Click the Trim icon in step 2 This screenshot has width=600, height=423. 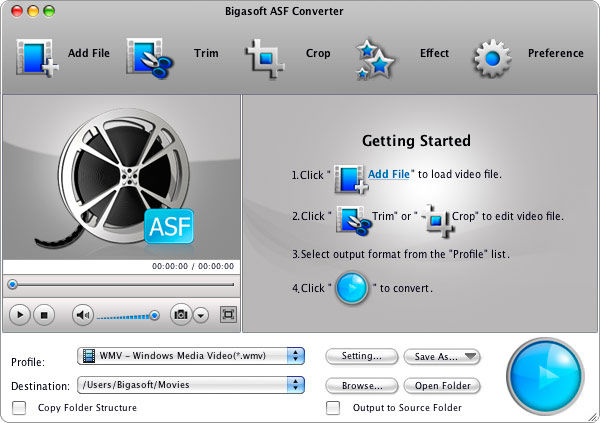(x=354, y=220)
